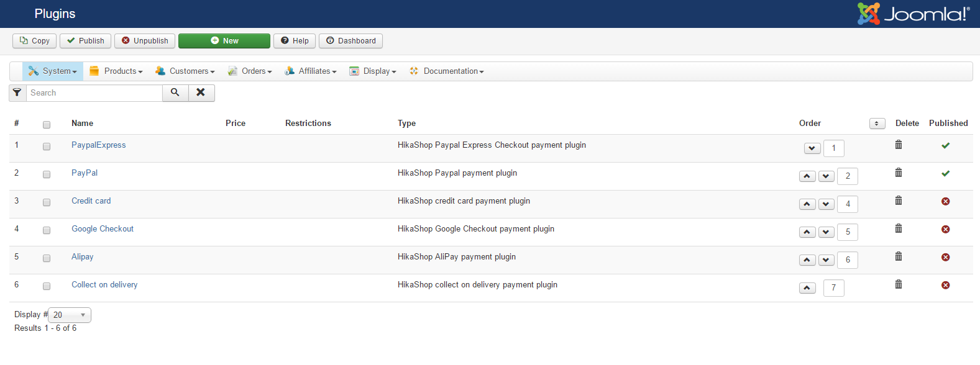
Task: Check the PaypalExpress row checkbox
Action: (47, 146)
